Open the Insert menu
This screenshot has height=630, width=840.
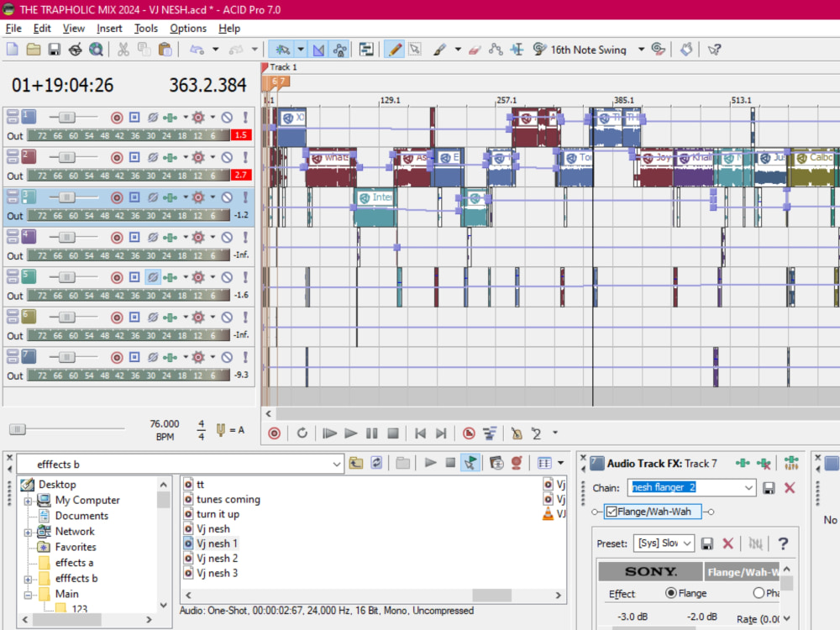point(109,29)
